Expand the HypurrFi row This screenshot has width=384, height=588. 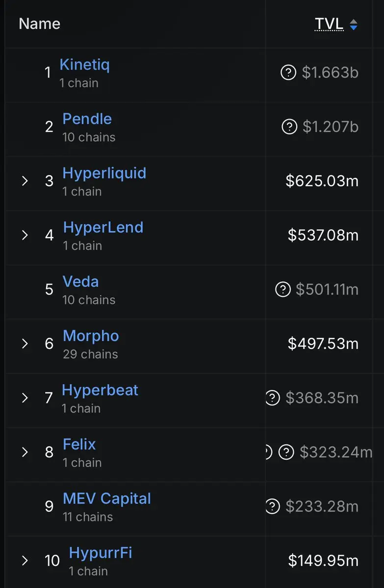pos(25,561)
